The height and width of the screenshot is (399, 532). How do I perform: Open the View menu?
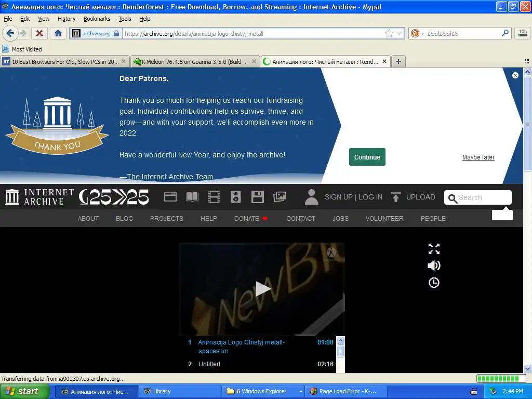click(44, 19)
